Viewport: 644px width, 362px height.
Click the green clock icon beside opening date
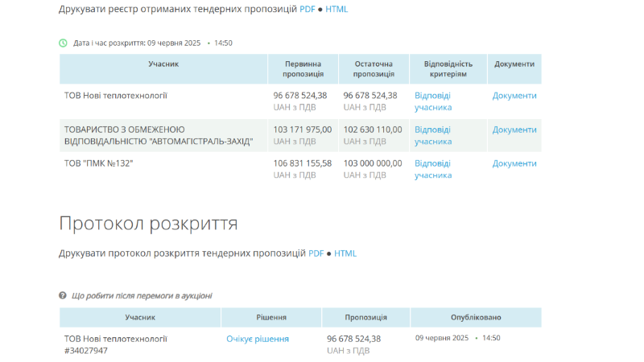tap(64, 43)
